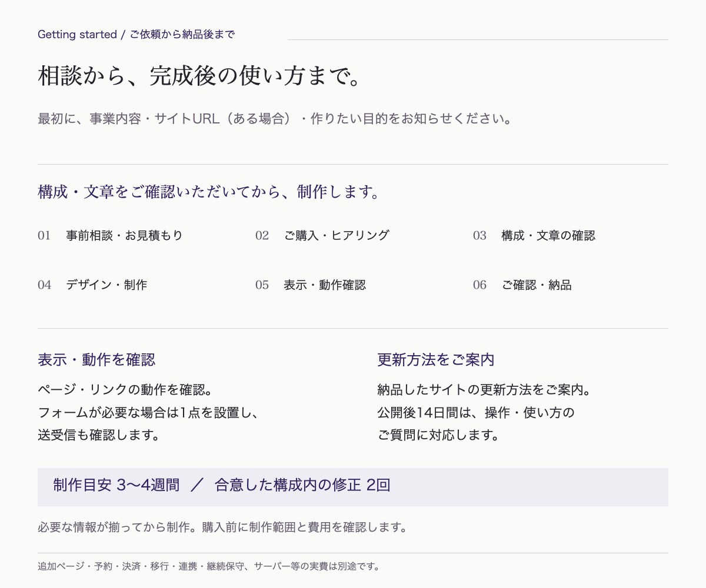The height and width of the screenshot is (588, 706).
Task: Select step 02 'ご購入・ヒアリング'
Action: [x=322, y=235]
